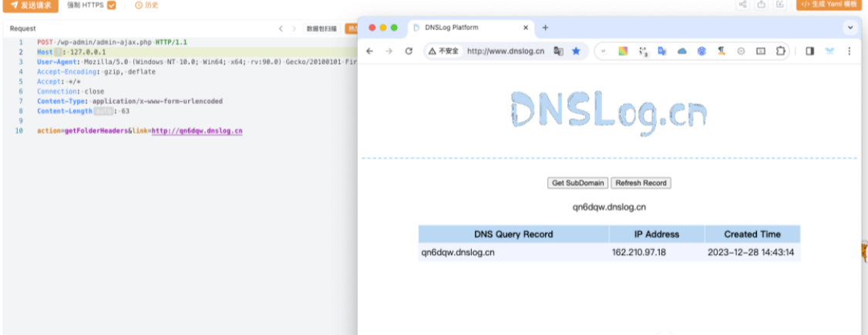Click the translate page icon in address bar
This screenshot has width=868, height=335.
[x=559, y=51]
